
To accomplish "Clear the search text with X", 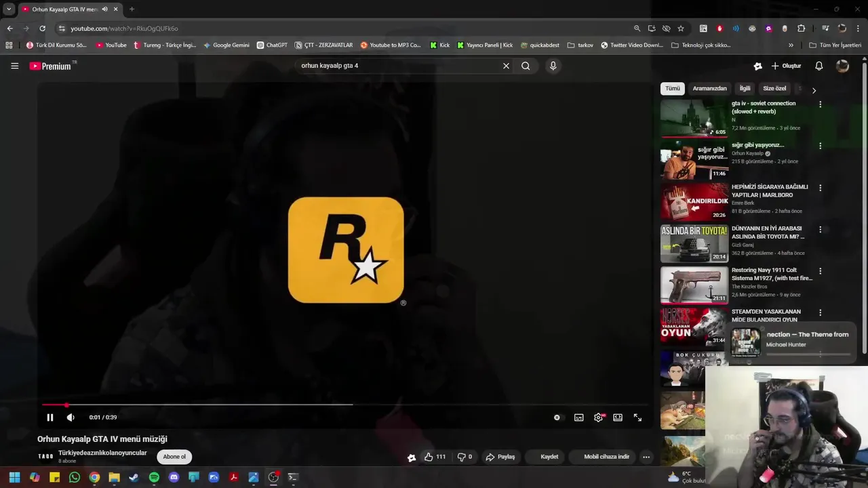I will 506,66.
